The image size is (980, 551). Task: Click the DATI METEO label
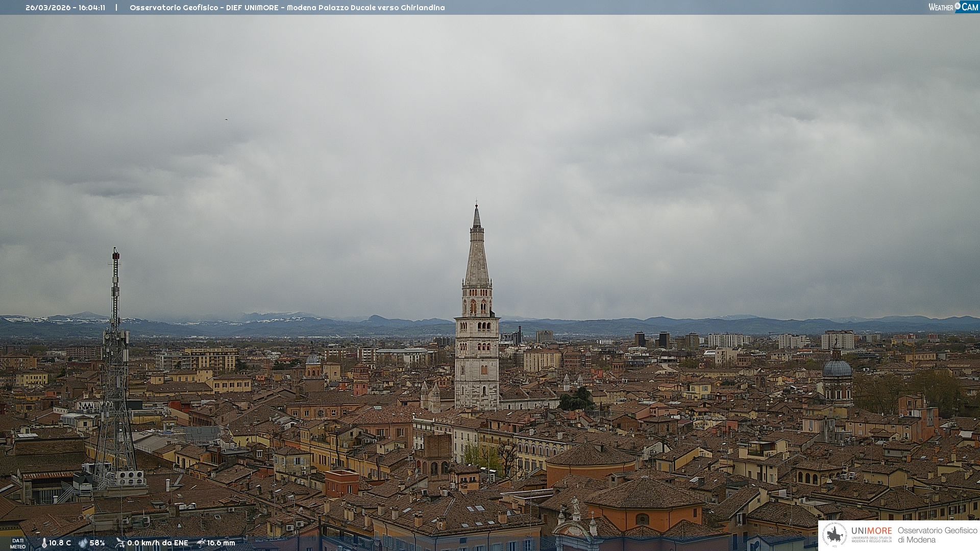pyautogui.click(x=18, y=543)
